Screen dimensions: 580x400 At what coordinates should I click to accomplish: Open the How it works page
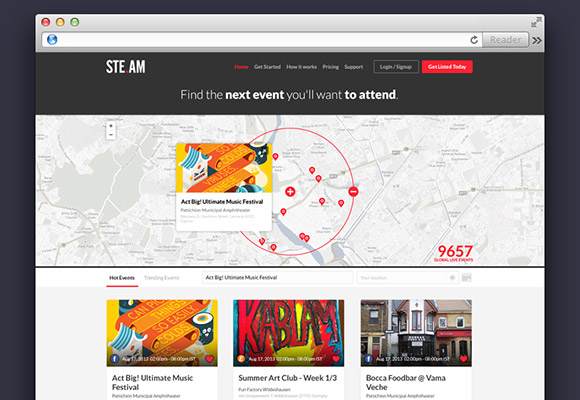pos(301,67)
